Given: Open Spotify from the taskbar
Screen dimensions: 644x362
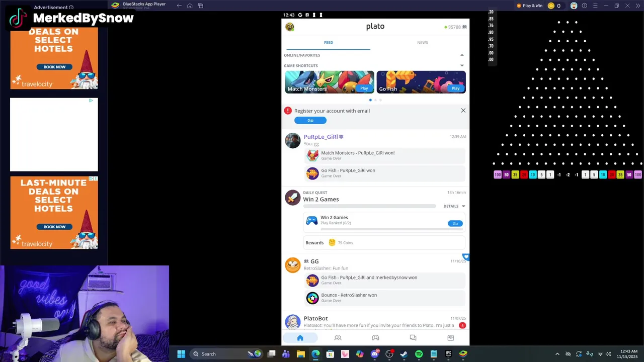Looking at the screenshot, I should point(419,354).
